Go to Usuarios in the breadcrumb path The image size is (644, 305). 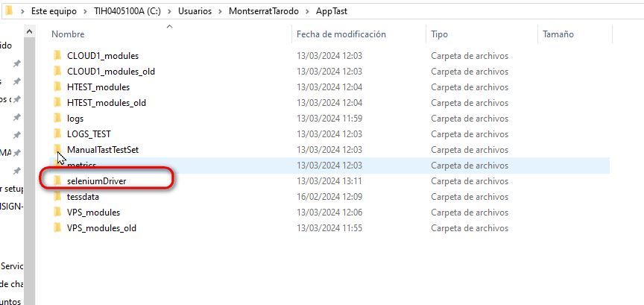coord(199,11)
